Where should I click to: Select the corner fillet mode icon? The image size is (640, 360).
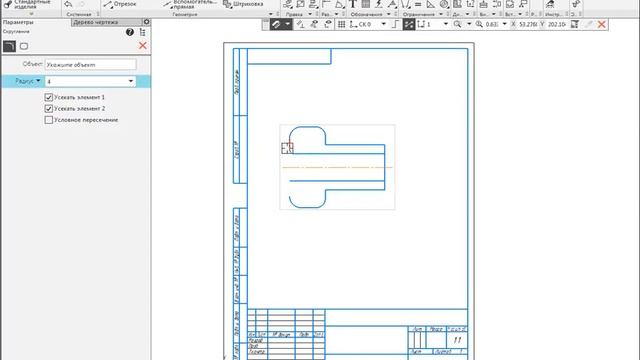(x=9, y=46)
